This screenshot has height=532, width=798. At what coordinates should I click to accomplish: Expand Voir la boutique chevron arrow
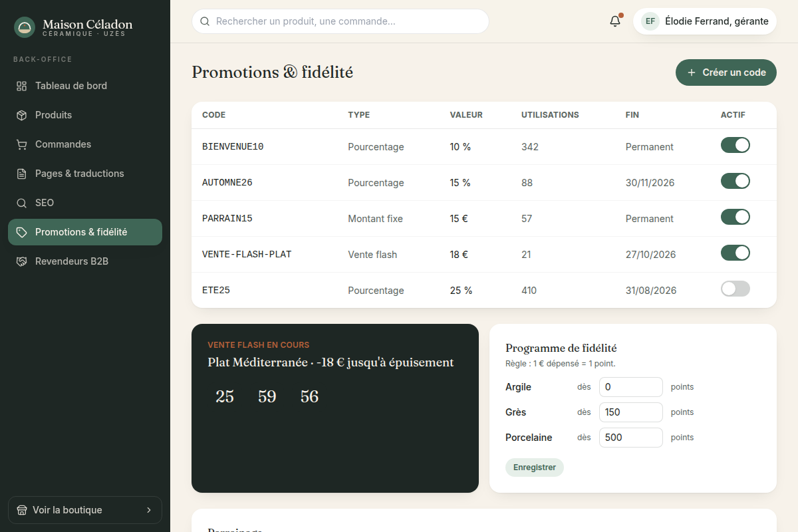tap(149, 510)
